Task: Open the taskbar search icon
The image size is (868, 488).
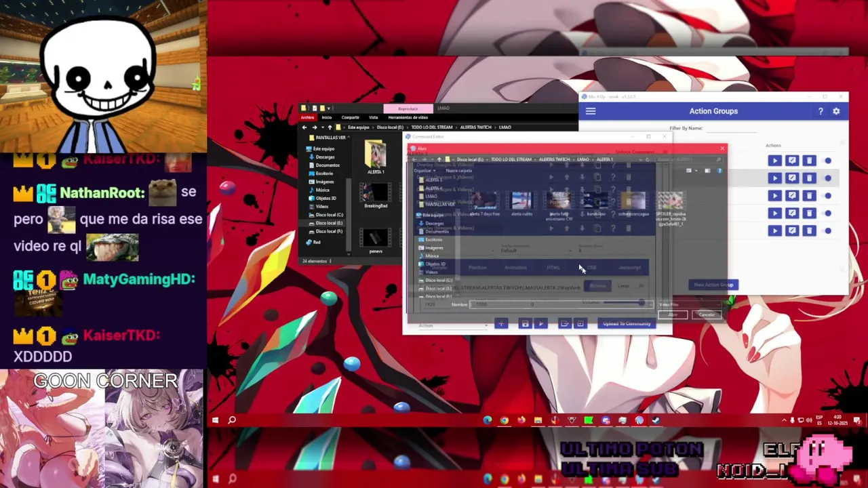Action: click(232, 420)
